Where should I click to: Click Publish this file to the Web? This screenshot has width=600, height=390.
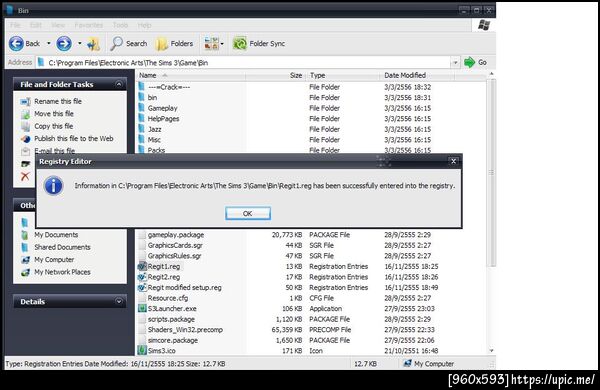pyautogui.click(x=74, y=139)
